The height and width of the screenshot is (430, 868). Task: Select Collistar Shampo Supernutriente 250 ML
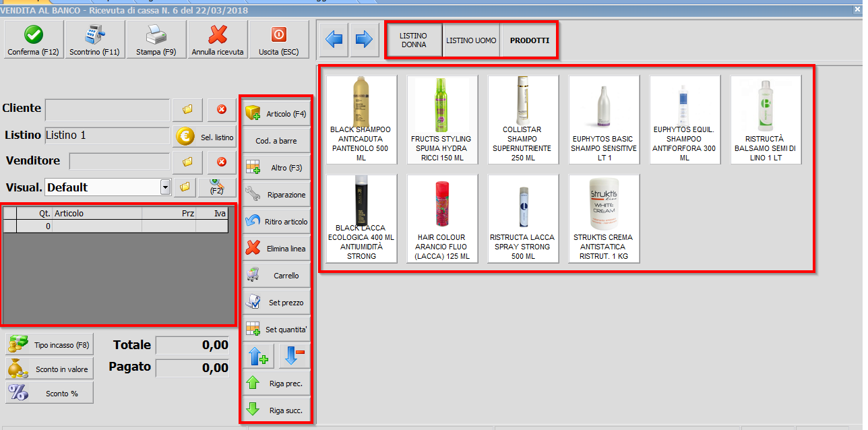click(523, 119)
